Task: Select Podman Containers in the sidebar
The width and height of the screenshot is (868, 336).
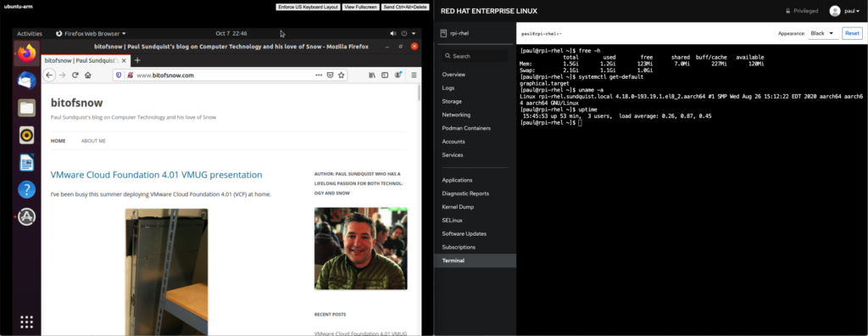Action: point(466,128)
